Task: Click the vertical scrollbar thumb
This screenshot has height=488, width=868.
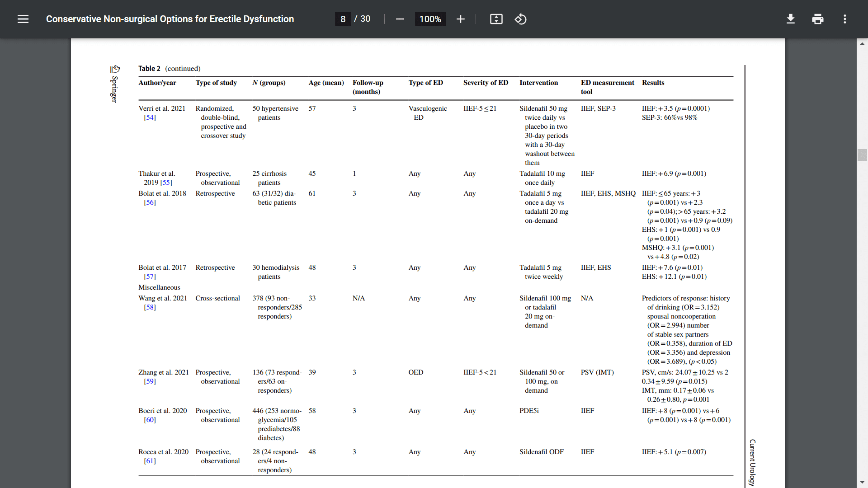Action: click(x=863, y=155)
